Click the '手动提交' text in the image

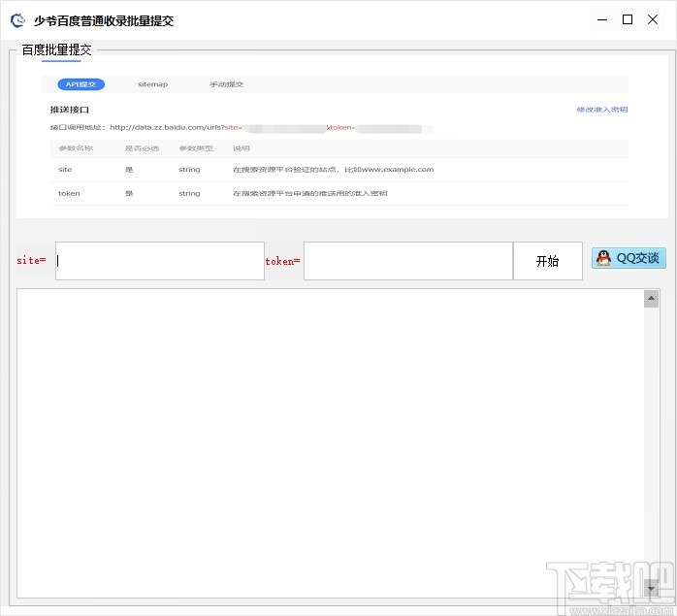coord(227,84)
